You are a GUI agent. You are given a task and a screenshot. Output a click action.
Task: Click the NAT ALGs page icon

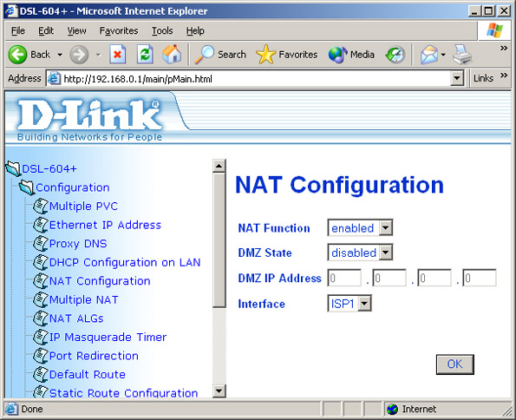point(41,318)
